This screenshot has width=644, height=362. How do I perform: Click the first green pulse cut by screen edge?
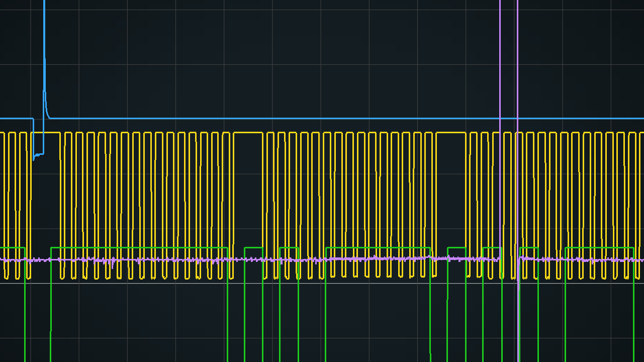pos(13,247)
